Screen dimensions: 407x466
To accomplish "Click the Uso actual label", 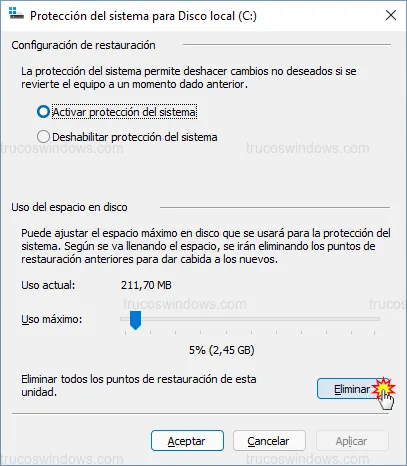I will click(x=48, y=285).
